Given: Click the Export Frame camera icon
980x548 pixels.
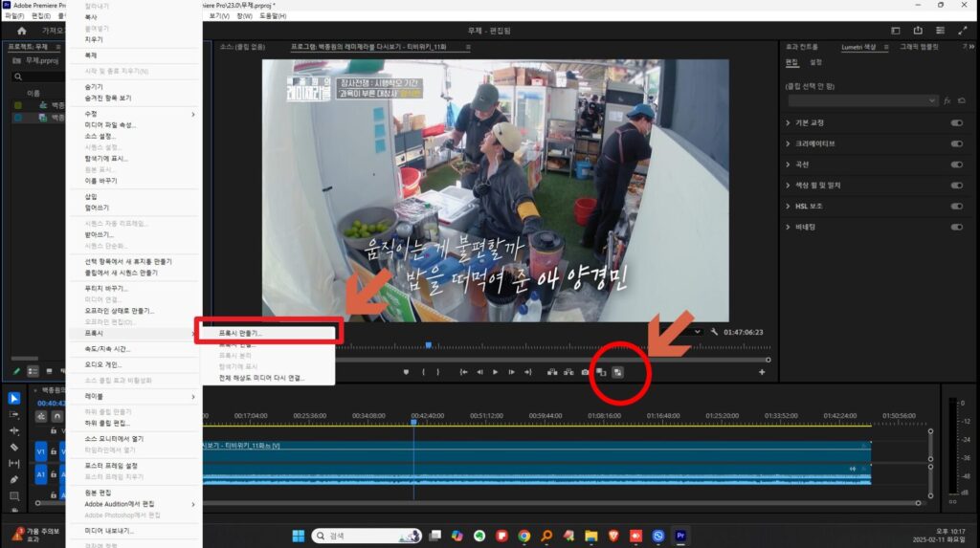Looking at the screenshot, I should (x=585, y=371).
